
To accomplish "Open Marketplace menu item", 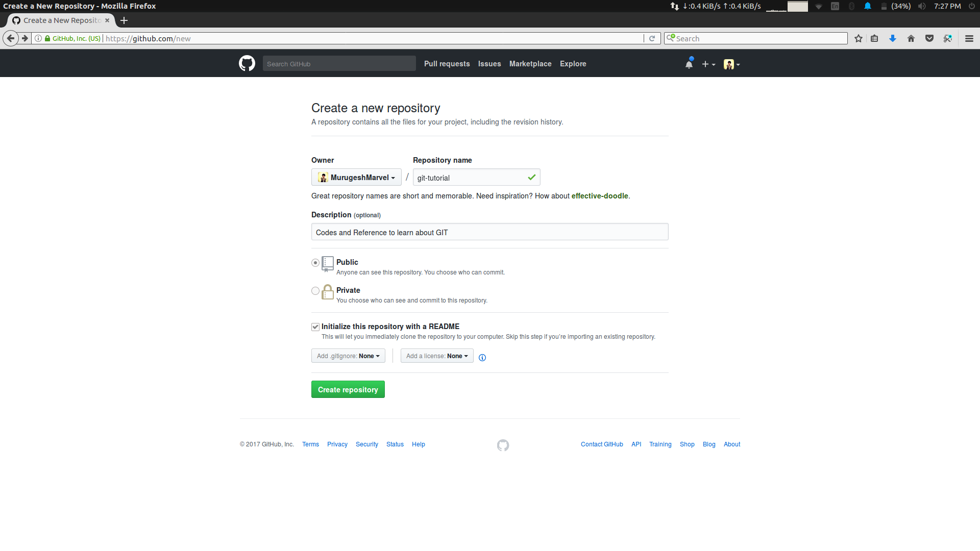I will [530, 63].
